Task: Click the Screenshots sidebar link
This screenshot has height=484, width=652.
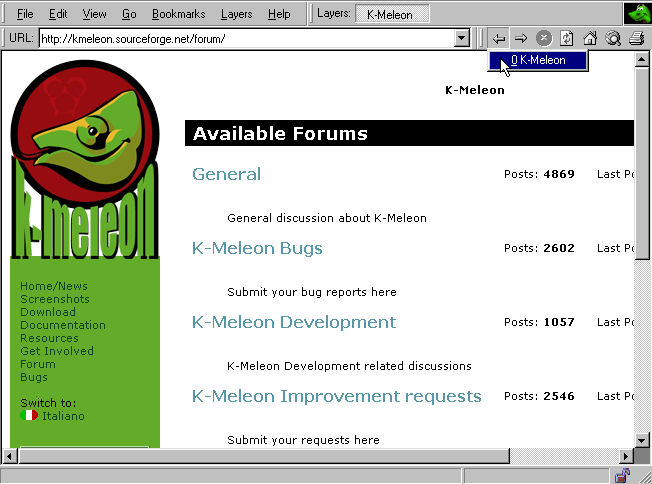Action: tap(55, 299)
